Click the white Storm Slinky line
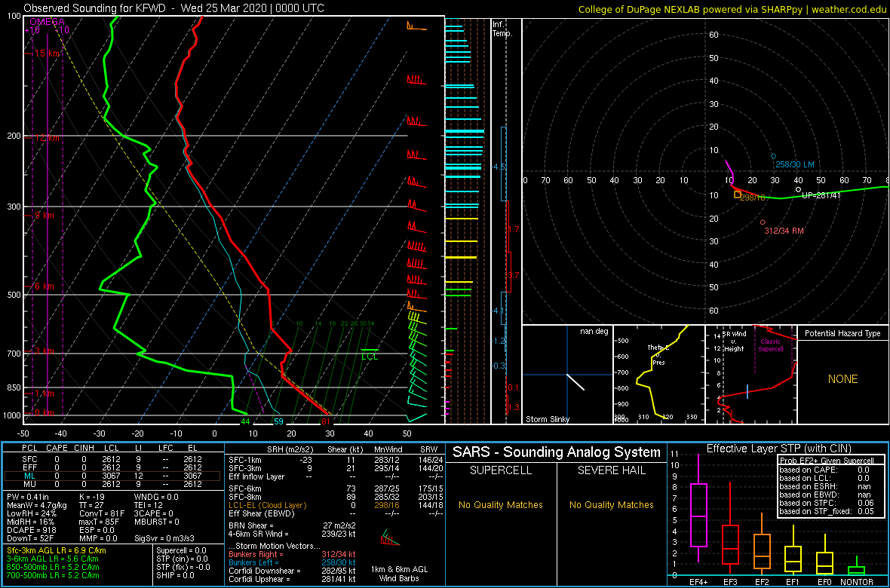This screenshot has height=588, width=890. pos(575,381)
